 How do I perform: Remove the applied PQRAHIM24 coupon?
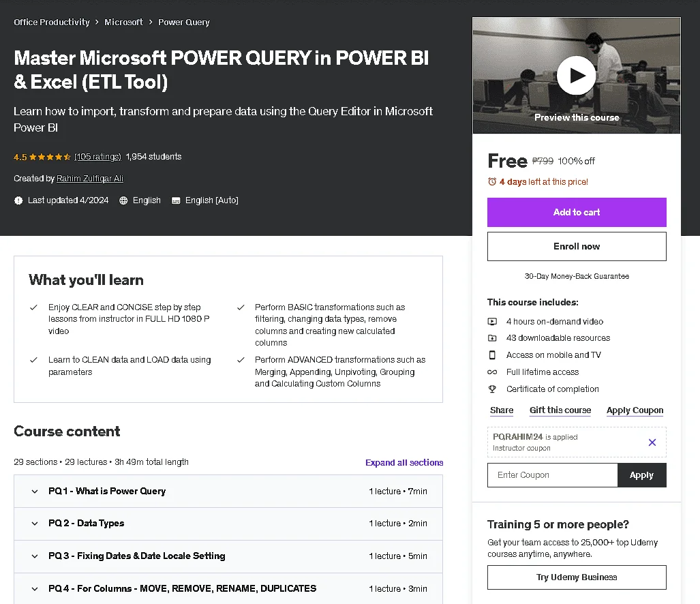652,442
